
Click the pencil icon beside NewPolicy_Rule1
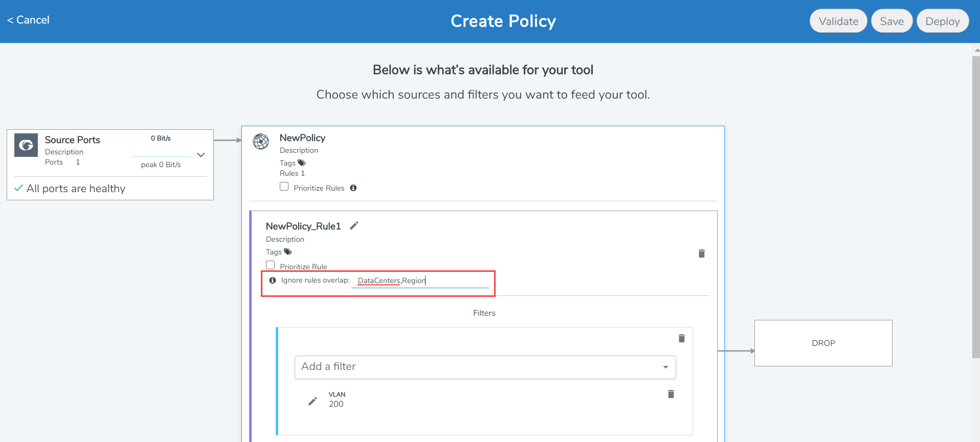(x=354, y=225)
